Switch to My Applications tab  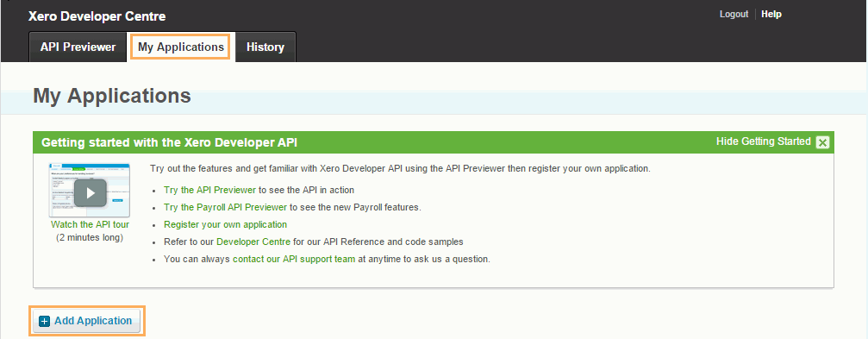pyautogui.click(x=181, y=47)
